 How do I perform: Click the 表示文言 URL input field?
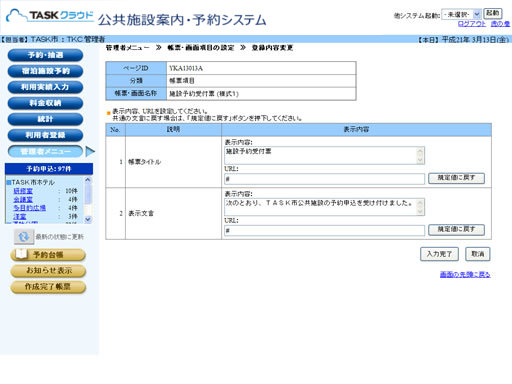point(324,230)
